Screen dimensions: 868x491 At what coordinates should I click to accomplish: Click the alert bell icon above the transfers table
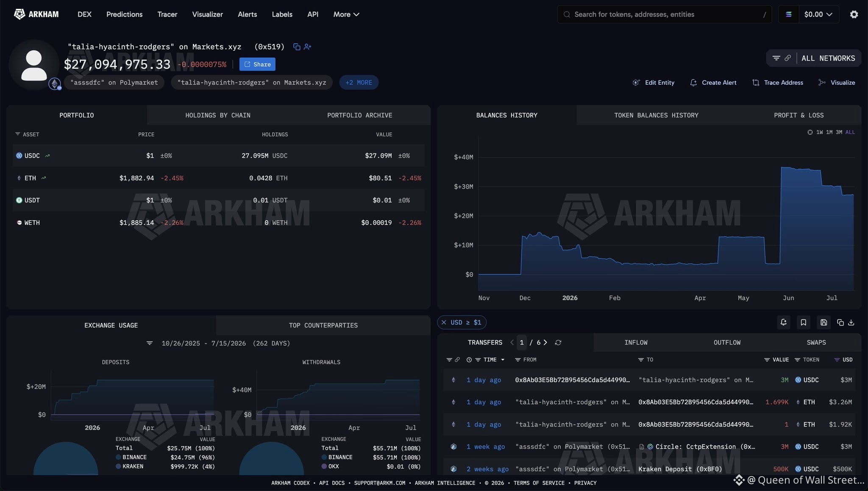[x=784, y=322]
